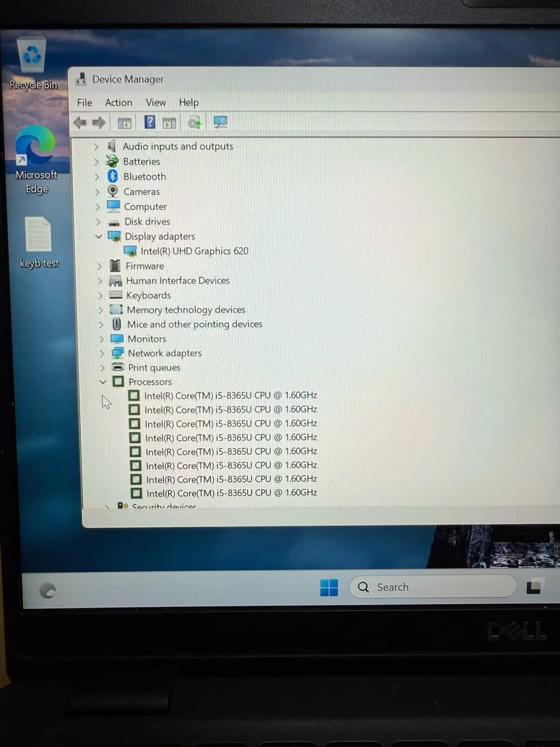Click the Display adapters category icon
This screenshot has height=747, width=560.
click(114, 237)
